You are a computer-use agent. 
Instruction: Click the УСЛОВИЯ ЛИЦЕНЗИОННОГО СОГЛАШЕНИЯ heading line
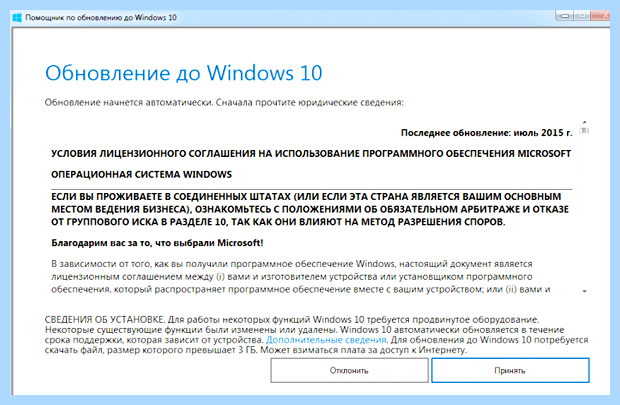coord(311,153)
